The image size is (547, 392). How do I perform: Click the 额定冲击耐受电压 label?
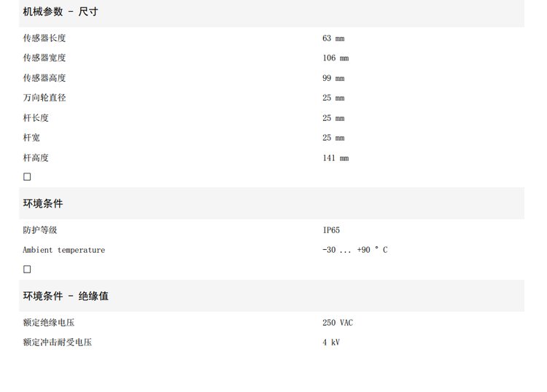[x=57, y=342]
